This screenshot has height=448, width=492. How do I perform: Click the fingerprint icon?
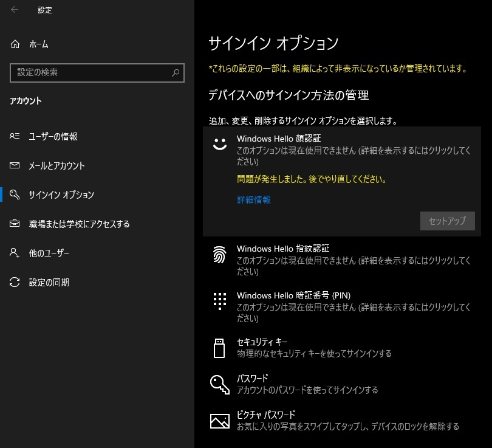coord(220,254)
